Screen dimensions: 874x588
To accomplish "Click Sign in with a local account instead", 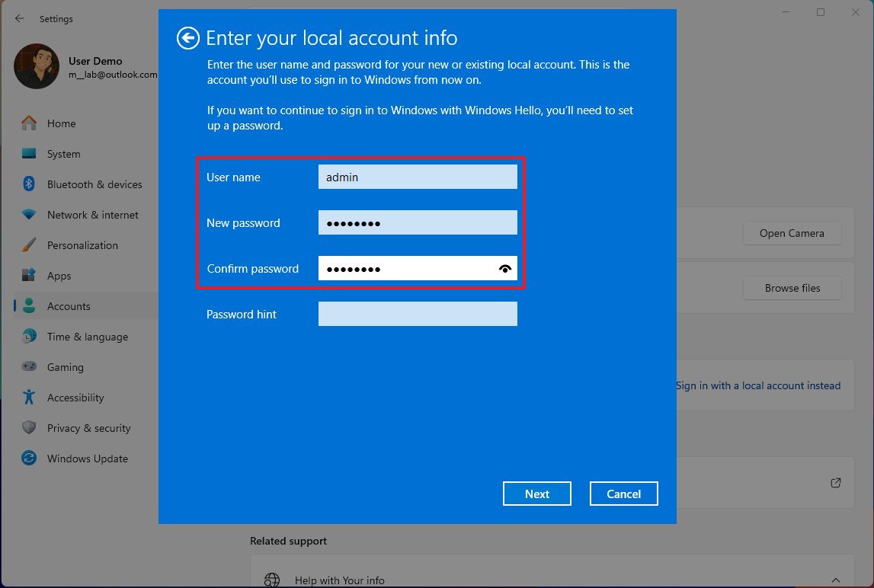I will point(758,385).
